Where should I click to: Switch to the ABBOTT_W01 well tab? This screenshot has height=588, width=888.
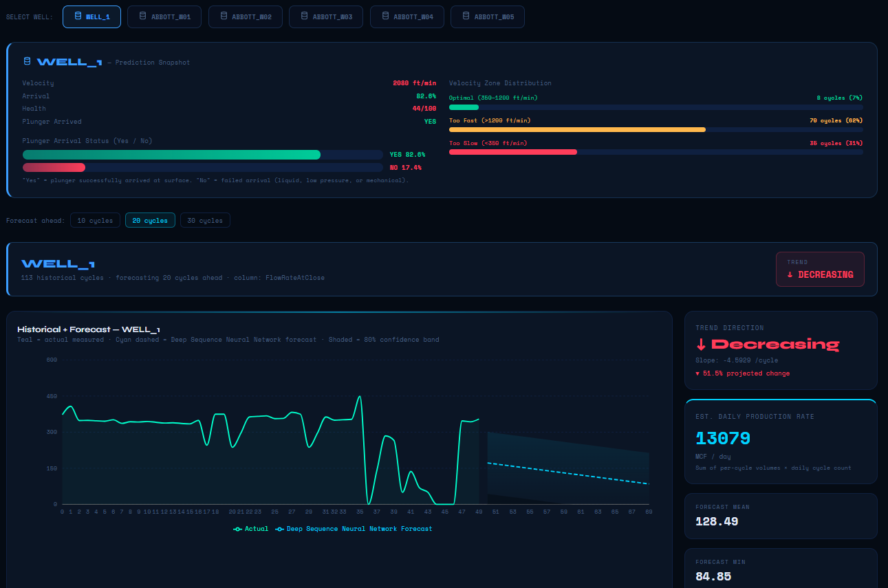pyautogui.click(x=164, y=17)
